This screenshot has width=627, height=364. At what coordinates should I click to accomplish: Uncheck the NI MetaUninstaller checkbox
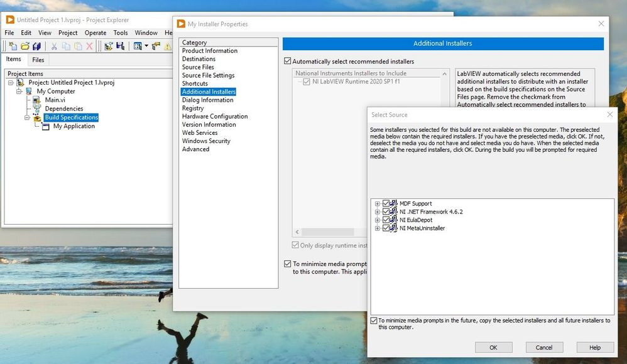[386, 228]
